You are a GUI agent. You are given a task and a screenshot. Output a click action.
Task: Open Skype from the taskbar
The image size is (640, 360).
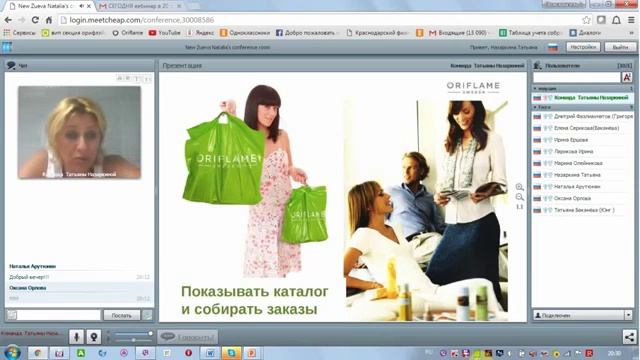click(231, 353)
